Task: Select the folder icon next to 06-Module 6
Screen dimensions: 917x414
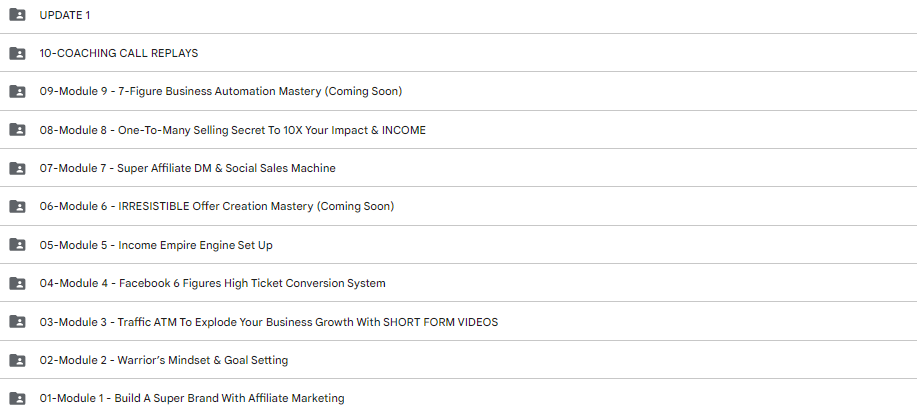Action: [x=18, y=206]
